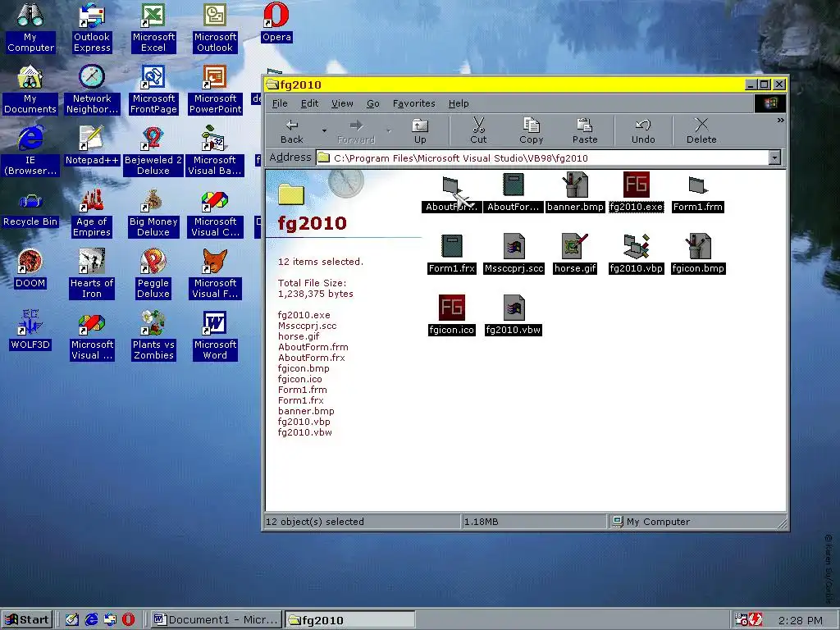The width and height of the screenshot is (840, 630).
Task: Click the Copy toolbar button
Action: pos(531,131)
